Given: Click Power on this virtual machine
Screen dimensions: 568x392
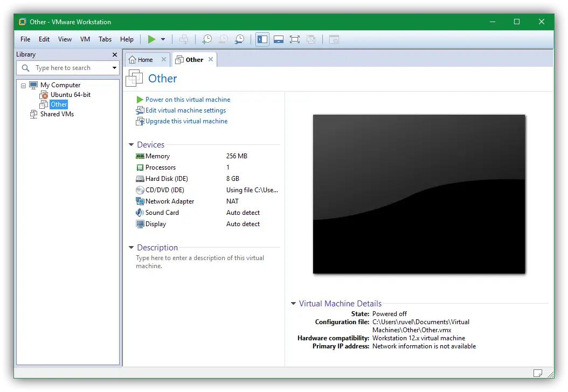Looking at the screenshot, I should [187, 100].
